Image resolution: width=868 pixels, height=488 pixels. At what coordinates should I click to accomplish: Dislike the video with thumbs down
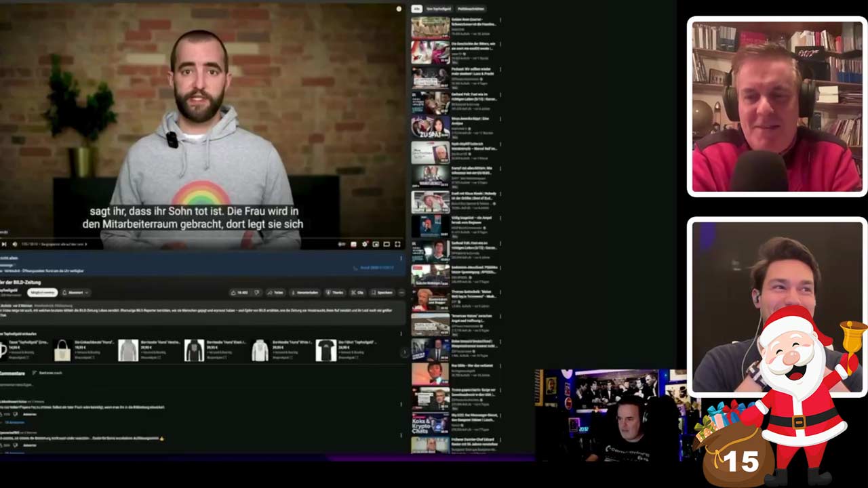point(256,293)
